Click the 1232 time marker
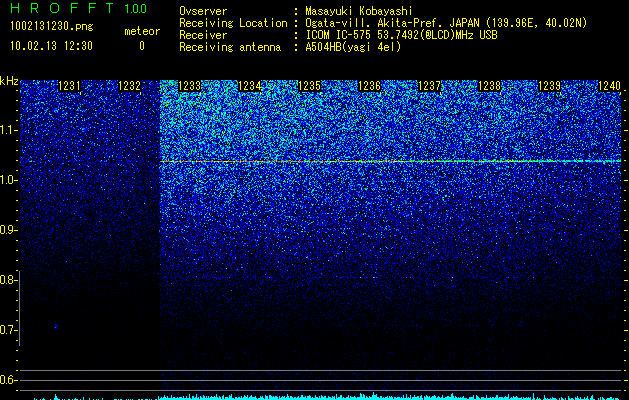629x400 pixels. point(129,86)
